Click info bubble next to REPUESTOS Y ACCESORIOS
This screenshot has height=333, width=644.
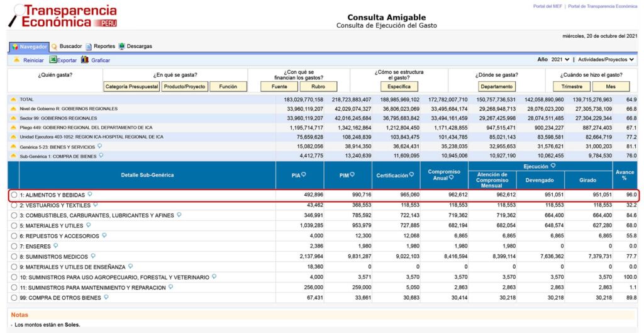click(x=104, y=235)
